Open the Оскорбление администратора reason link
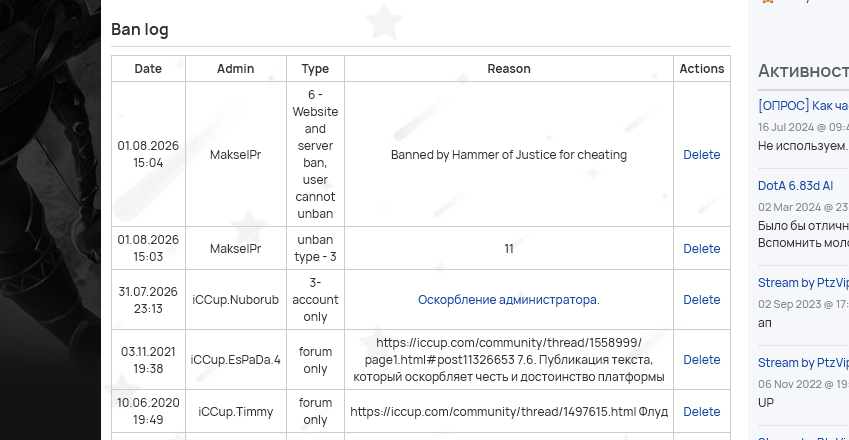The height and width of the screenshot is (440, 849). click(x=508, y=300)
